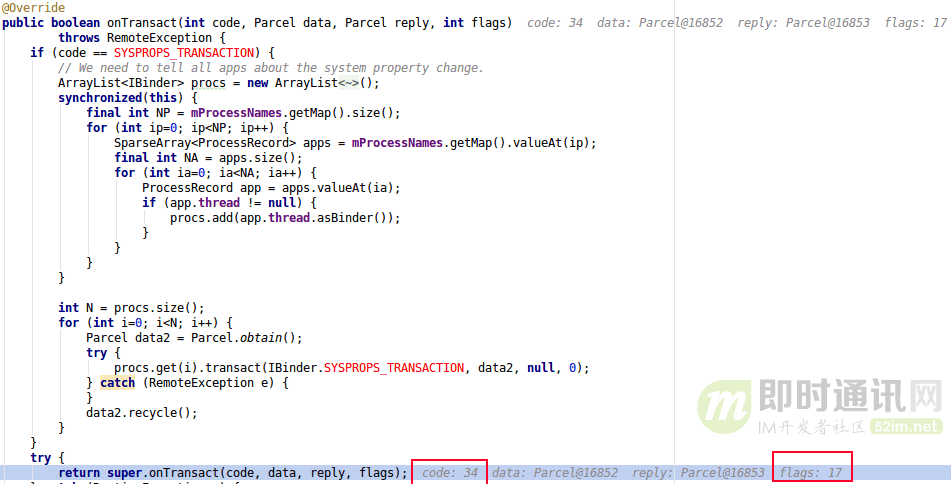Click the 'We need to tell all apps' comment
Image resolution: width=951 pixels, height=484 pixels.
point(271,68)
